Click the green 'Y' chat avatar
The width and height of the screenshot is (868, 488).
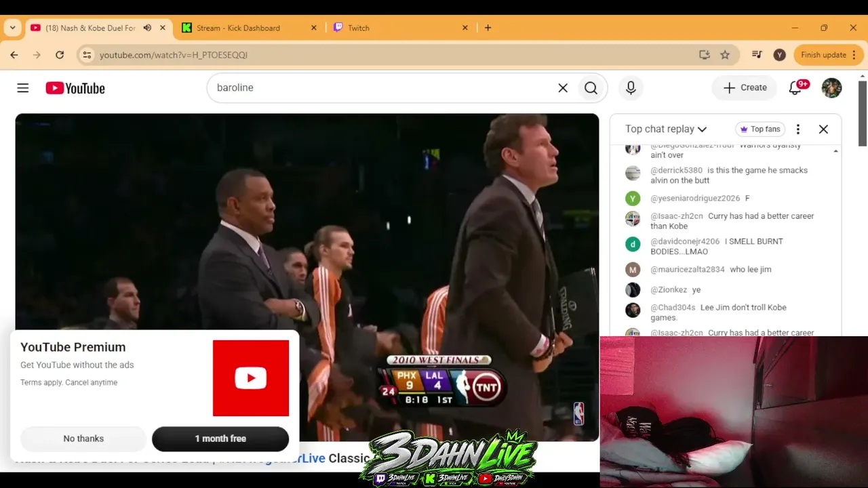(633, 199)
